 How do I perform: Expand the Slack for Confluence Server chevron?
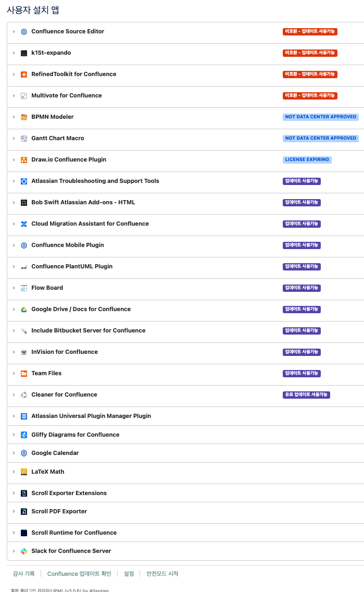[14, 551]
